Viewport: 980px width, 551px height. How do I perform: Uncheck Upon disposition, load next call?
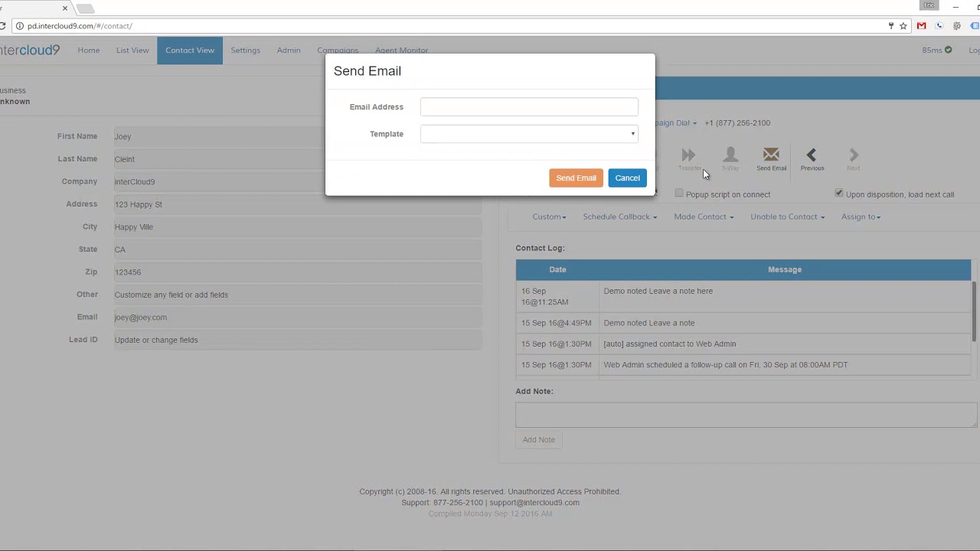pos(839,194)
